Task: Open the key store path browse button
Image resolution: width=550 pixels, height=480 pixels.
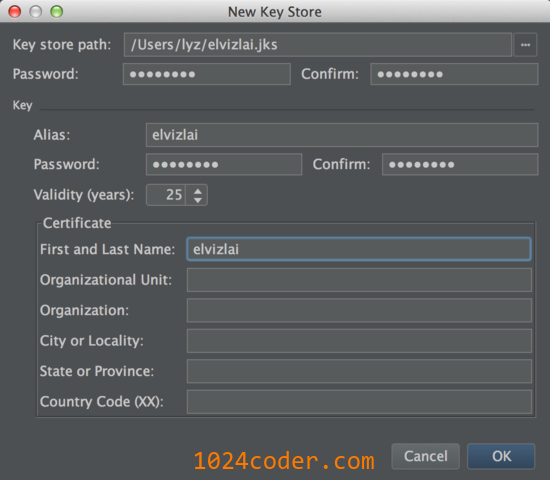Action: click(525, 45)
